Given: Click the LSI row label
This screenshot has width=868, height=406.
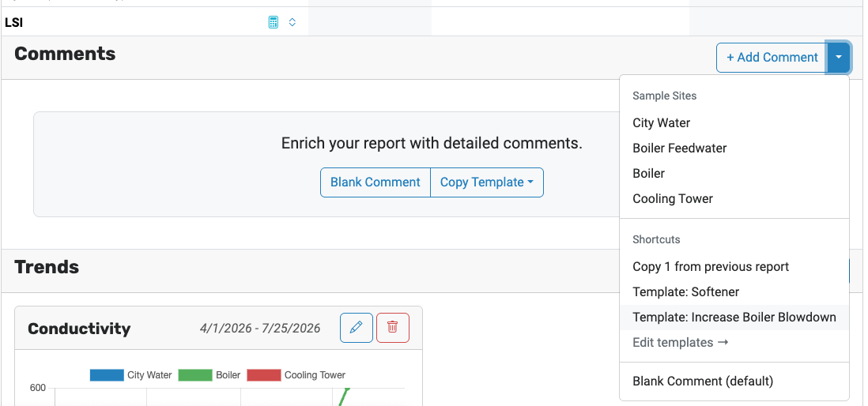Looking at the screenshot, I should pyautogui.click(x=13, y=23).
